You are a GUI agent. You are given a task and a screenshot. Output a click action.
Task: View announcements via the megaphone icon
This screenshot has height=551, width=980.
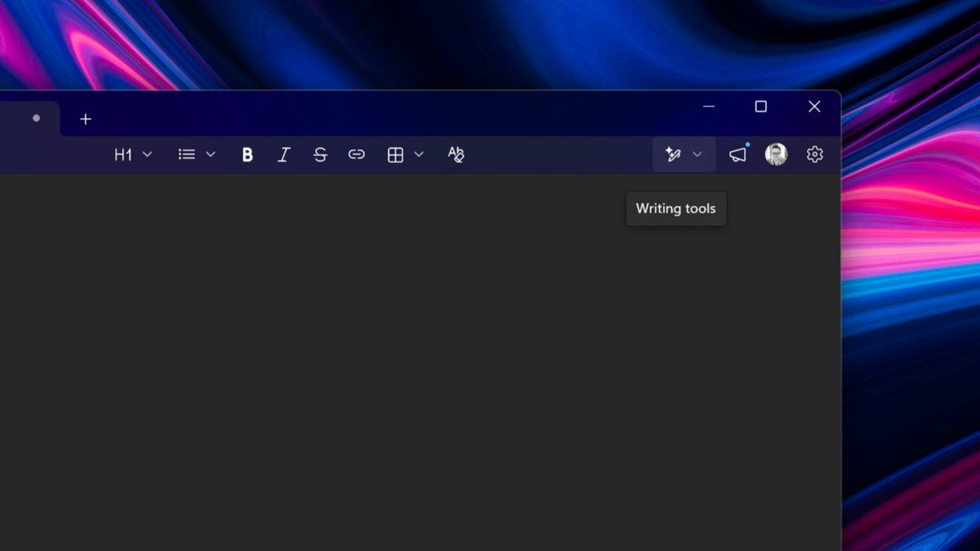(x=737, y=154)
